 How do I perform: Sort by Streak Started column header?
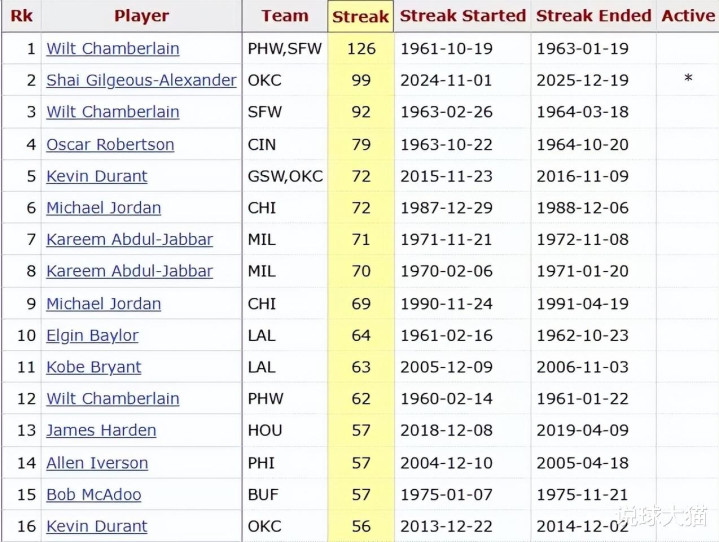pyautogui.click(x=462, y=16)
